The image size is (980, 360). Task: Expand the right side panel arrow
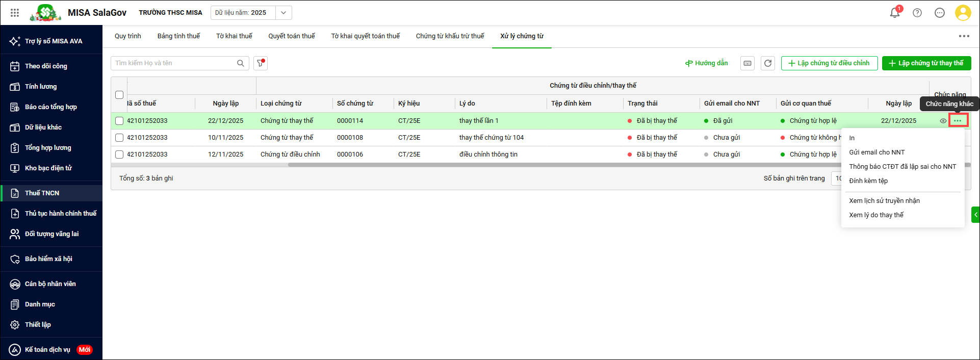975,215
